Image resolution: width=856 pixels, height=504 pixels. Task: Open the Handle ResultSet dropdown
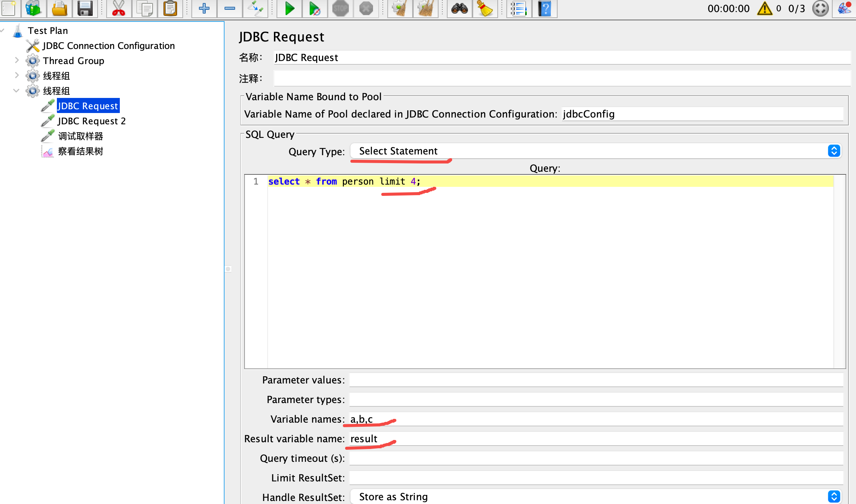pyautogui.click(x=595, y=497)
